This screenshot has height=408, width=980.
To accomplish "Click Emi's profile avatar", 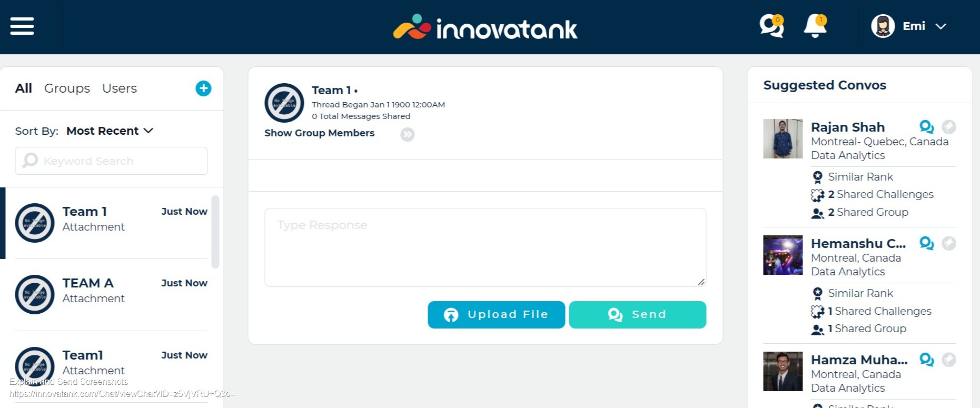I will [x=883, y=26].
